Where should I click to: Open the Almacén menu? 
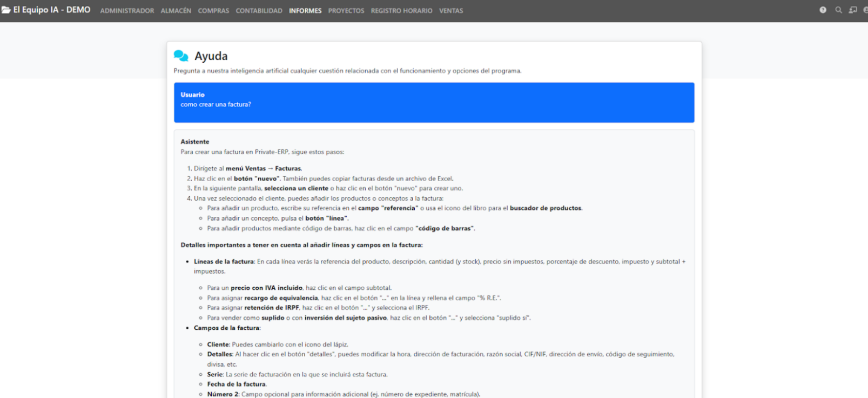click(176, 11)
